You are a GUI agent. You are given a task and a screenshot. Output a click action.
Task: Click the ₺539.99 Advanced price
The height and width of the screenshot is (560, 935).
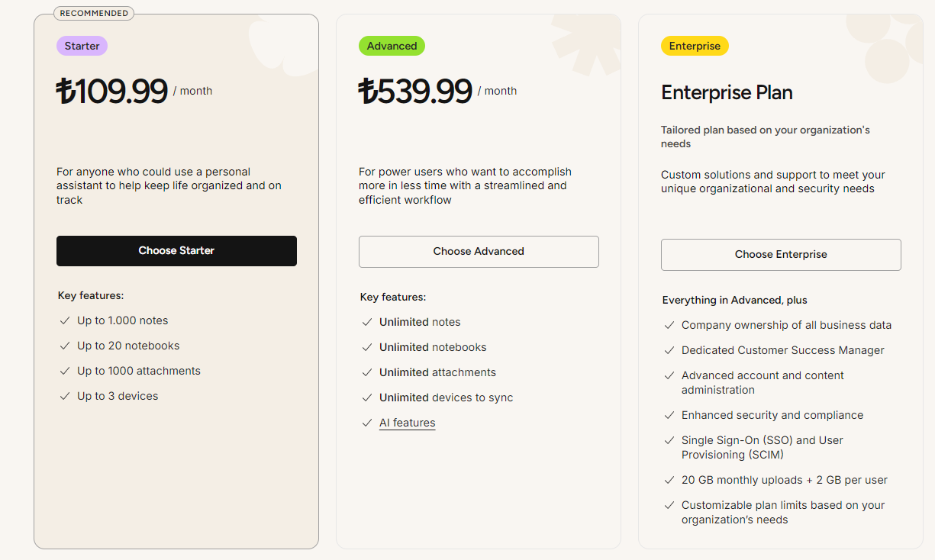(416, 92)
